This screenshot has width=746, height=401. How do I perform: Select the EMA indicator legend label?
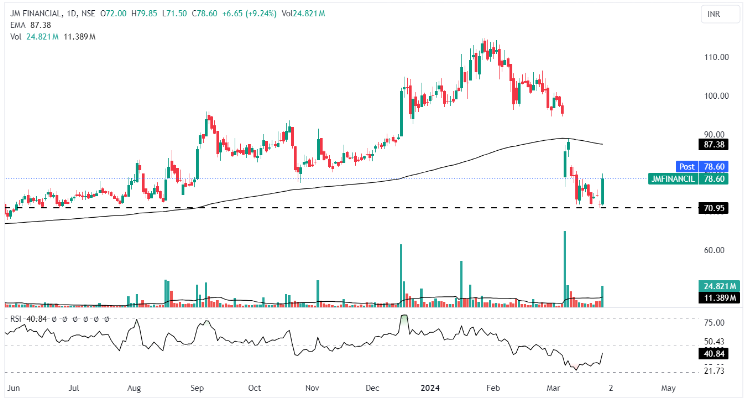[x=16, y=26]
